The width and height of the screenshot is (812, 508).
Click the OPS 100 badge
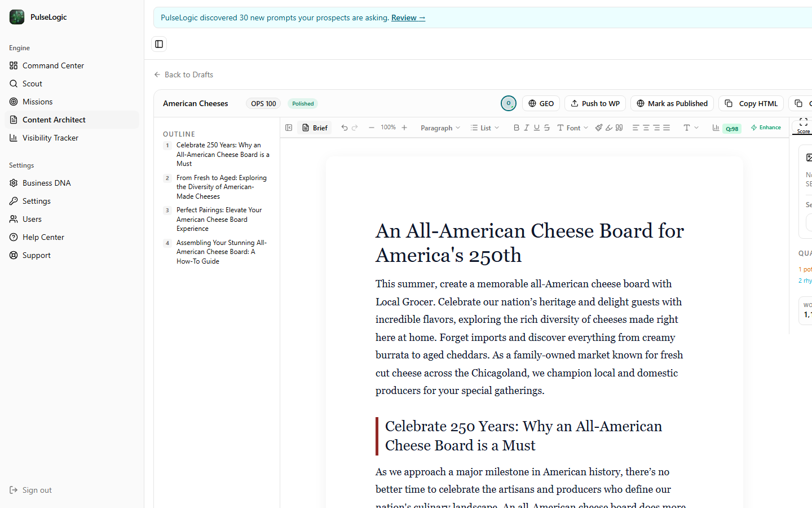coord(263,103)
